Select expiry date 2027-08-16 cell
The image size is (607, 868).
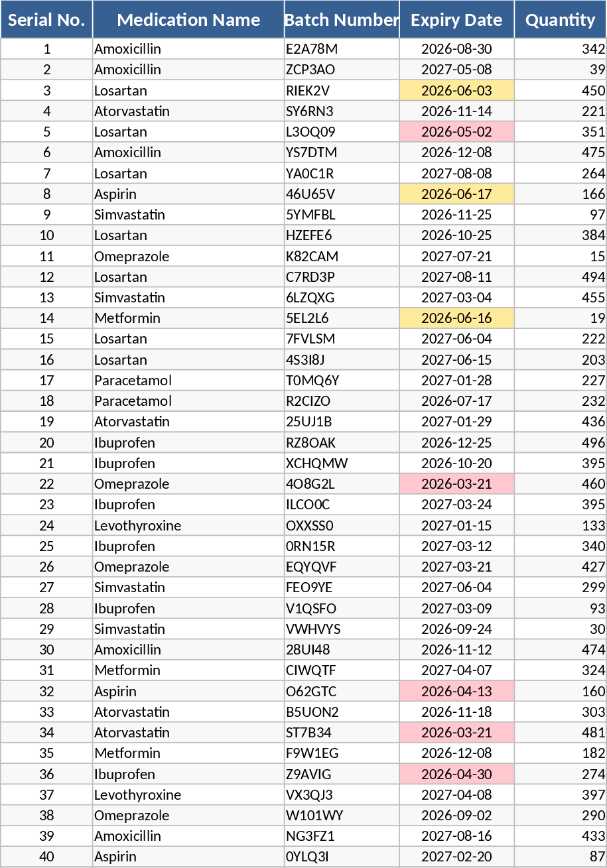coord(456,836)
